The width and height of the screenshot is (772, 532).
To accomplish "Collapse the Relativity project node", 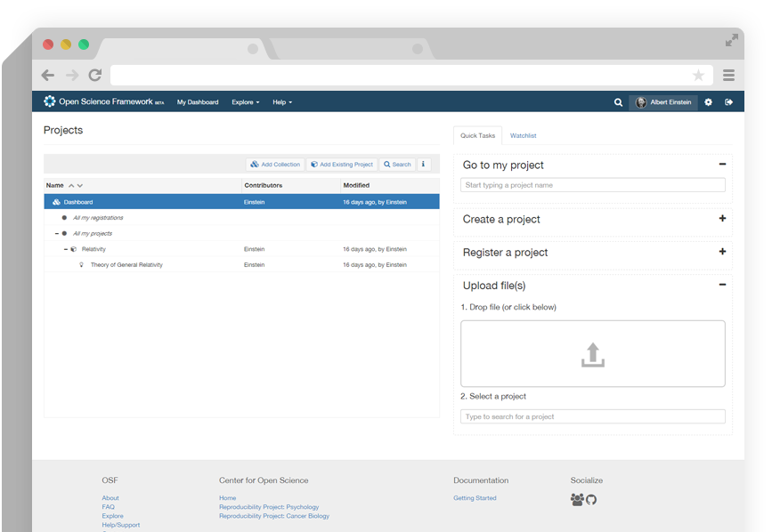I will tap(65, 249).
